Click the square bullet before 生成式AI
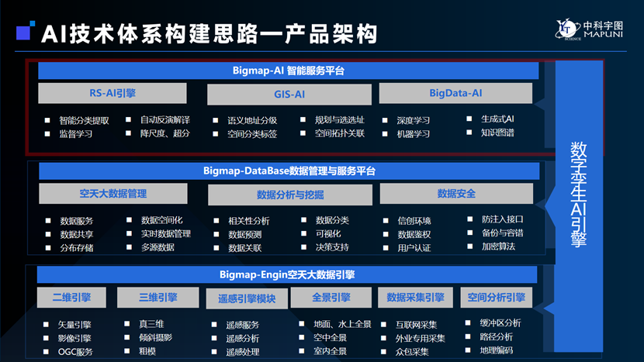The height and width of the screenshot is (362, 644). 470,119
